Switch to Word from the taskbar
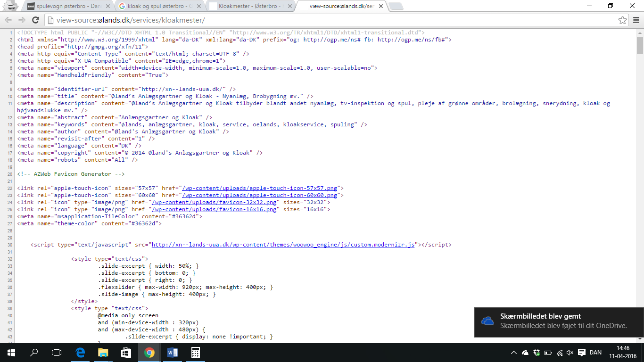Image resolution: width=644 pixels, height=362 pixels. [x=172, y=353]
